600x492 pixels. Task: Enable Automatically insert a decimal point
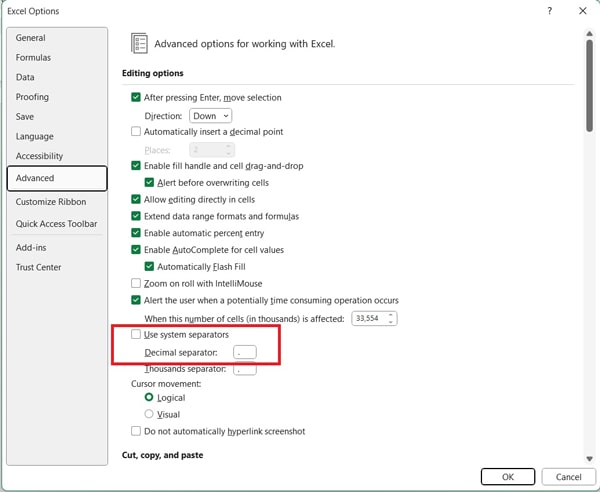pos(137,131)
